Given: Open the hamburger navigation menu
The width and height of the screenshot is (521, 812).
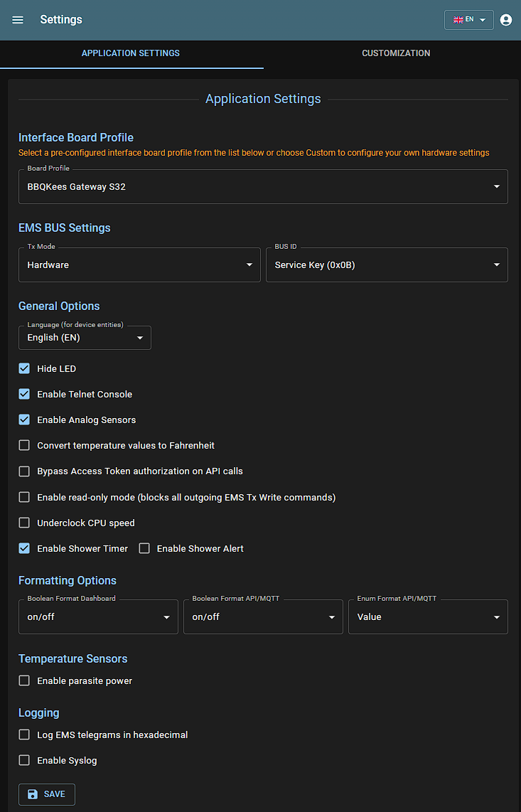Looking at the screenshot, I should coord(18,20).
